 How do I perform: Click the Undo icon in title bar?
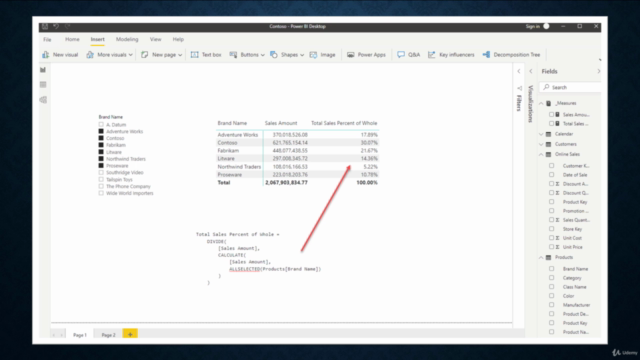(x=56, y=26)
